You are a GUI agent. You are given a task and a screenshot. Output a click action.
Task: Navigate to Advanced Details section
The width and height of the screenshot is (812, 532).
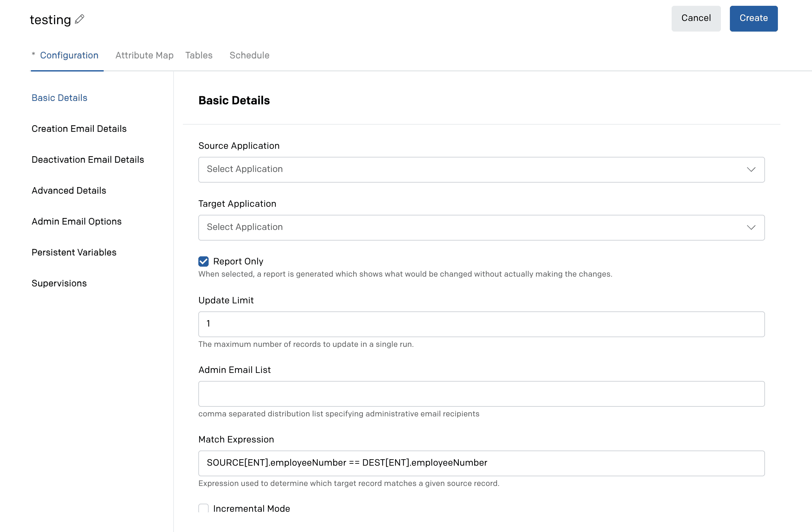click(x=69, y=190)
